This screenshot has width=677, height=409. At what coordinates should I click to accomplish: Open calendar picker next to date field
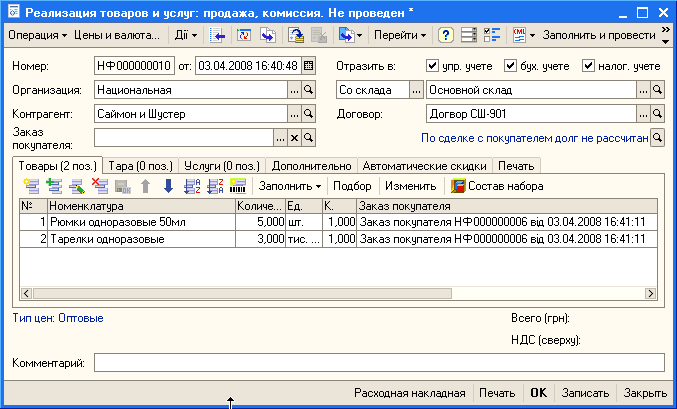click(308, 66)
